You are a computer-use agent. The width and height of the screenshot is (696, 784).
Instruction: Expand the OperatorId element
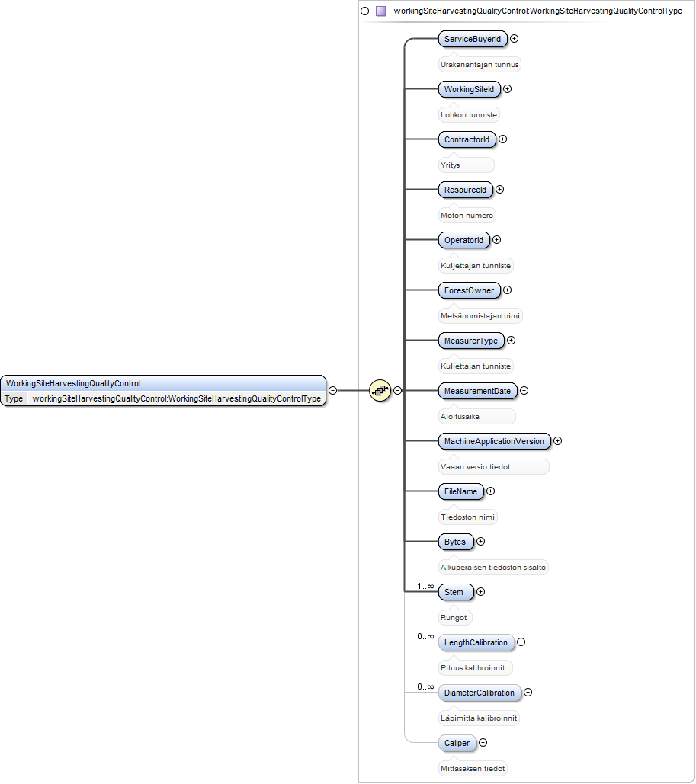496,239
